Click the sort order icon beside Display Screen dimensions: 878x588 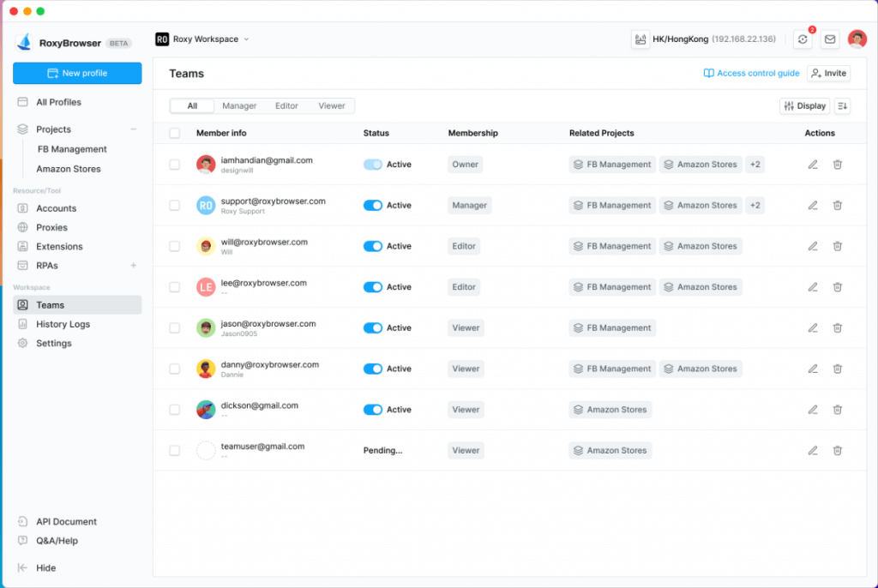pyautogui.click(x=843, y=106)
